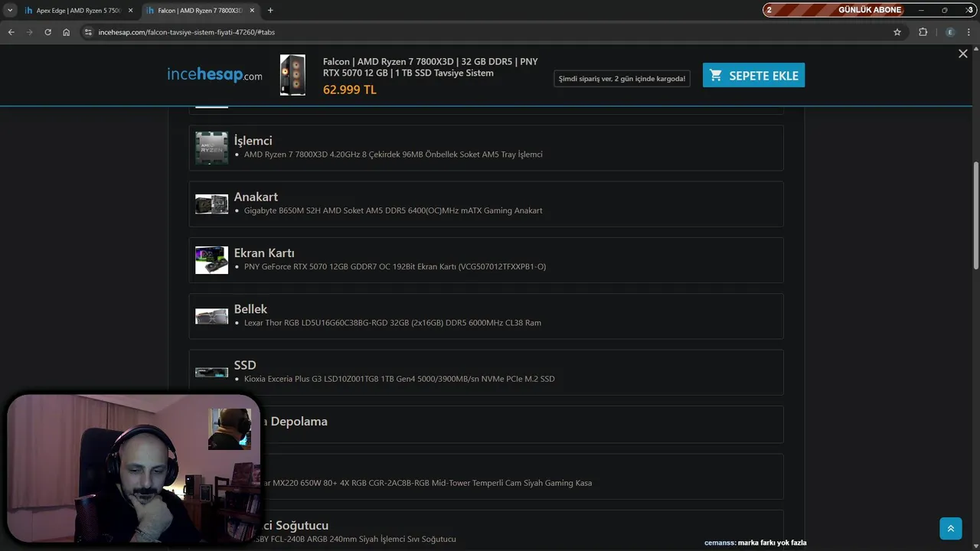
Task: Click the Anakart heading
Action: (x=256, y=197)
